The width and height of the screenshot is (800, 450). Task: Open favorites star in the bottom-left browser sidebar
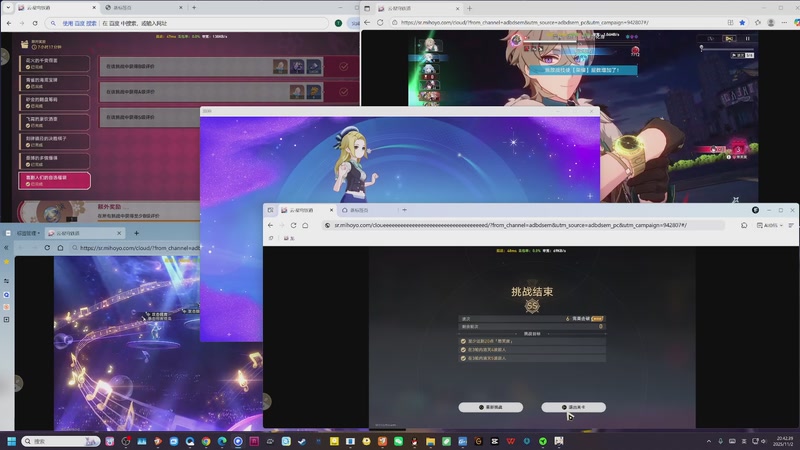(7, 262)
